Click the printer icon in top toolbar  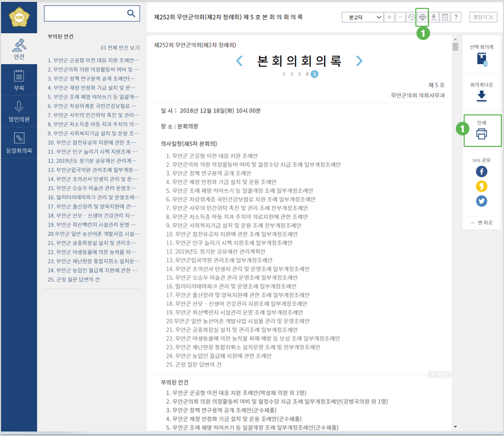click(x=422, y=17)
